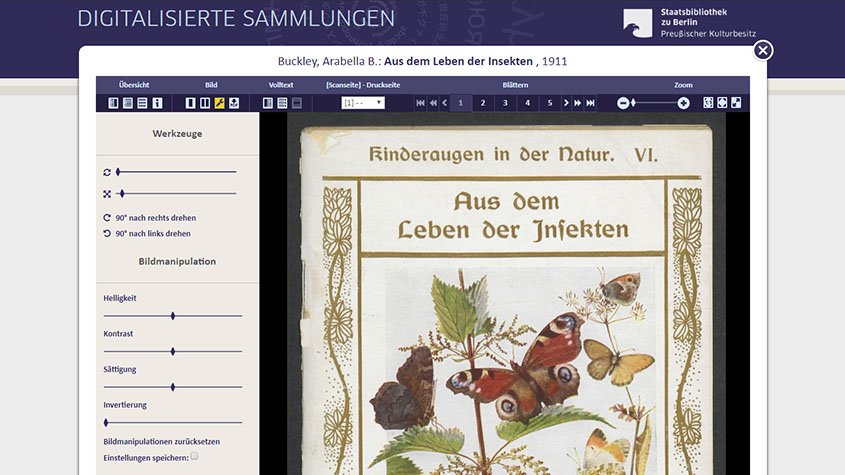Open the list-style Übersicht icon

point(142,103)
